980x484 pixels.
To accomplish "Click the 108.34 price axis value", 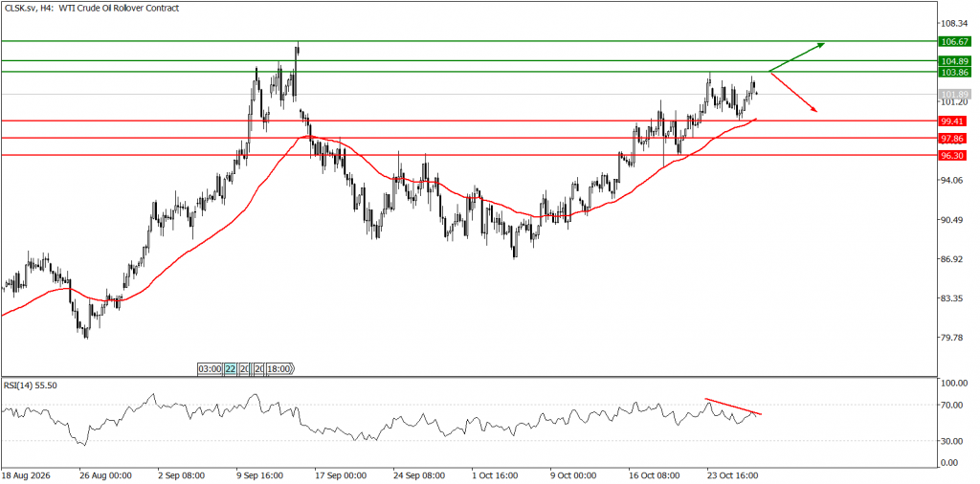I will pos(955,24).
